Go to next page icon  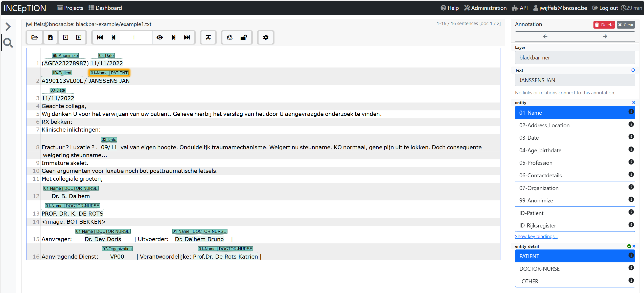173,37
